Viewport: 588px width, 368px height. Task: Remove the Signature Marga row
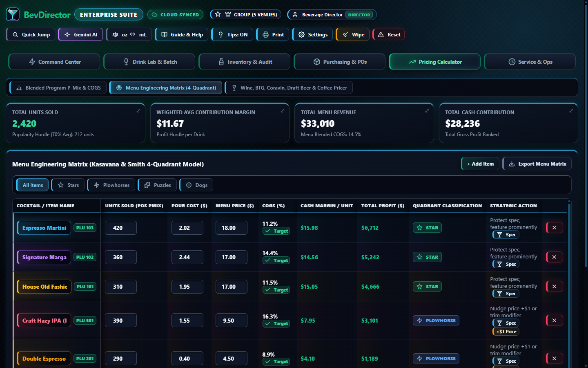point(554,257)
